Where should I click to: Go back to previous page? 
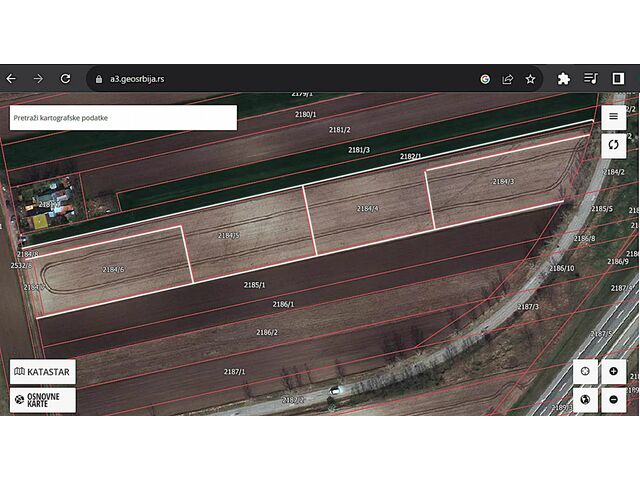(x=11, y=78)
